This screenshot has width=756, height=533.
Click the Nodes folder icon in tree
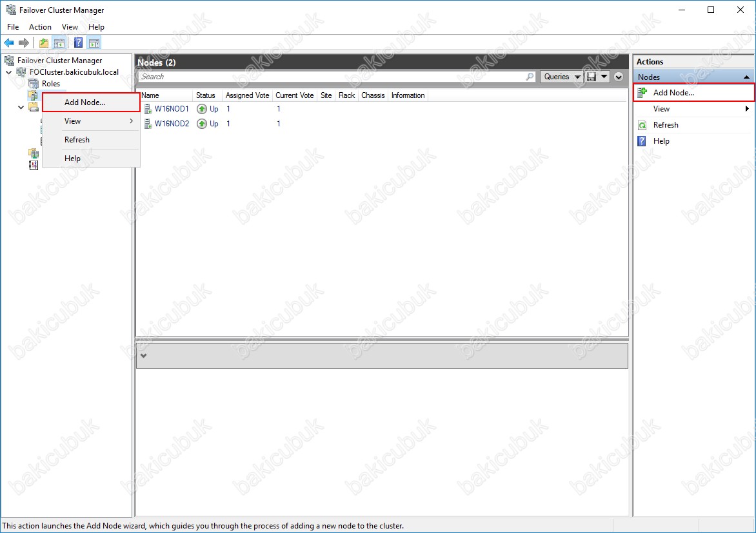point(34,95)
